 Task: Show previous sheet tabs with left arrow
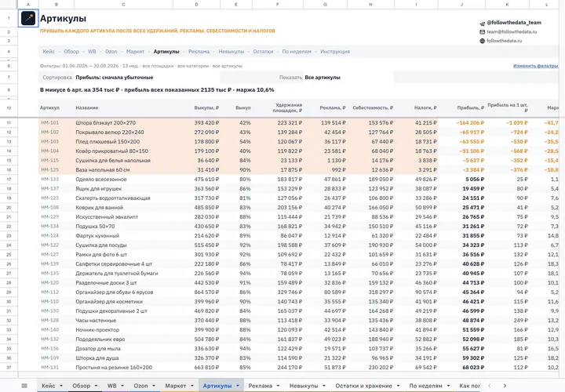click(489, 386)
